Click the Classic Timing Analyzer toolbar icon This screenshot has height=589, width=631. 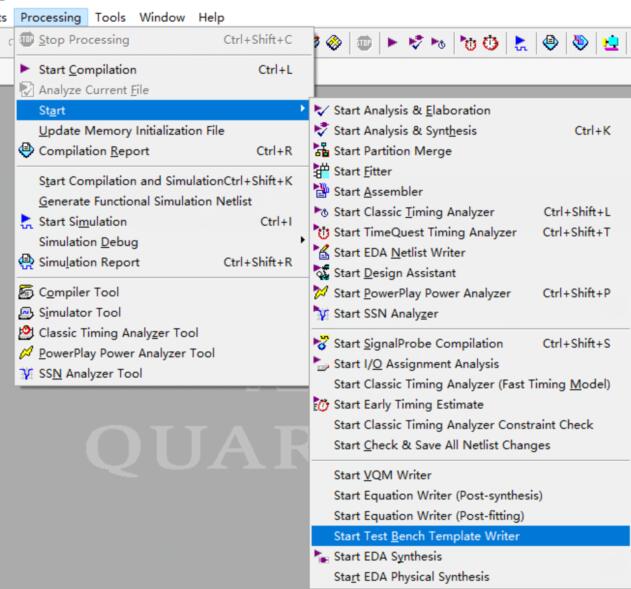(438, 42)
